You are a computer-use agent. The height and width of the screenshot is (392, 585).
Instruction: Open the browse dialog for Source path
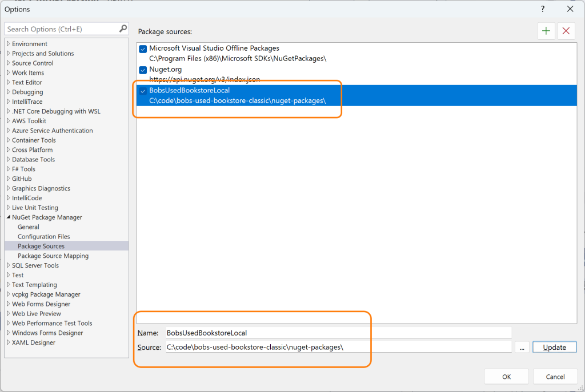522,346
